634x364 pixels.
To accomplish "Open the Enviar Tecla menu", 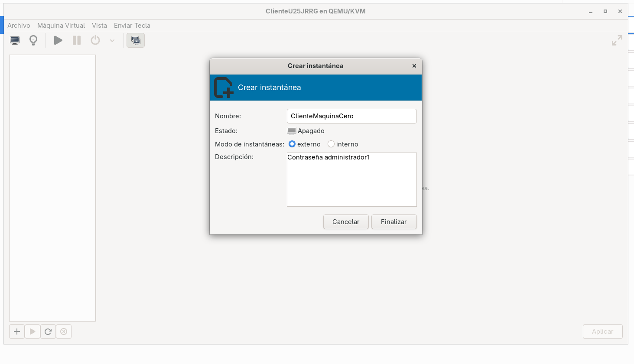I will pyautogui.click(x=132, y=26).
